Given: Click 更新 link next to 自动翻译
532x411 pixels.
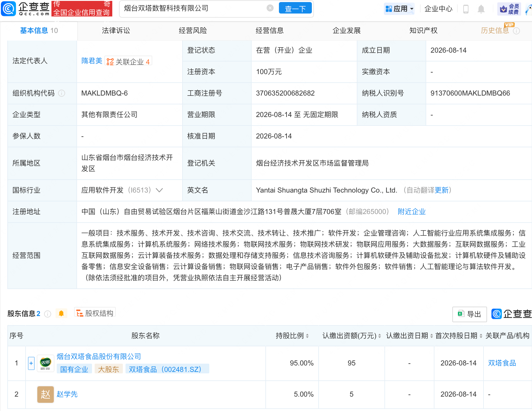Looking at the screenshot, I should click(x=441, y=190).
